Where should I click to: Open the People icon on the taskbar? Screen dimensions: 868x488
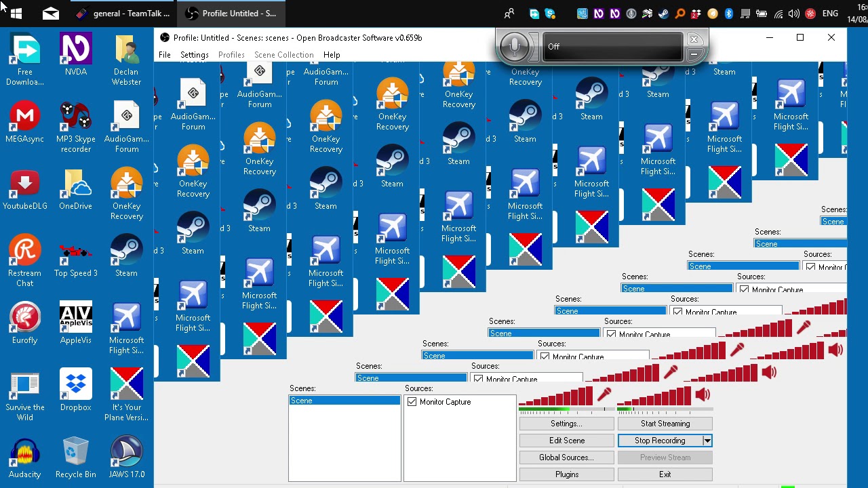509,13
